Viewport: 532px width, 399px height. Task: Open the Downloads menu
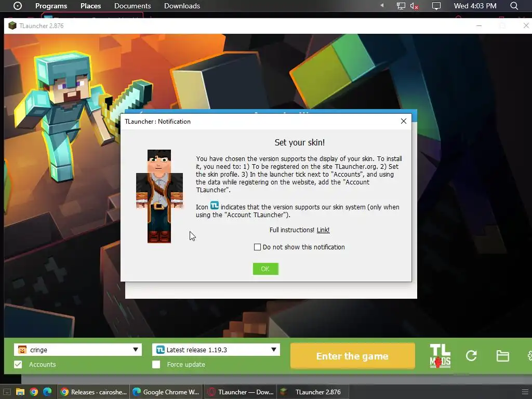point(182,6)
